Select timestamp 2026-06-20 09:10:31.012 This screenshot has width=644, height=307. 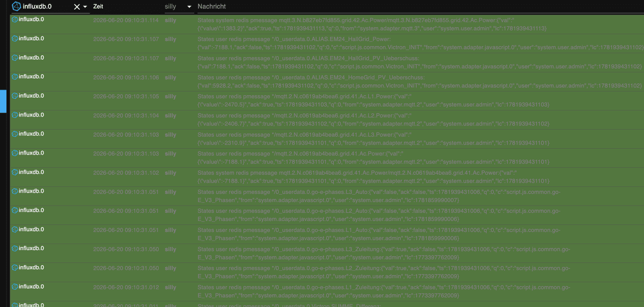(126, 288)
